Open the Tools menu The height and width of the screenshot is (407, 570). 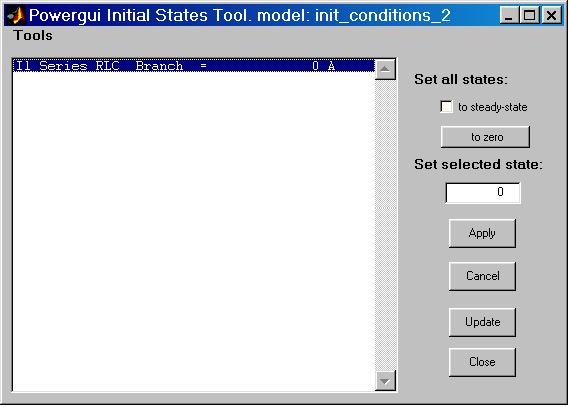(x=33, y=36)
